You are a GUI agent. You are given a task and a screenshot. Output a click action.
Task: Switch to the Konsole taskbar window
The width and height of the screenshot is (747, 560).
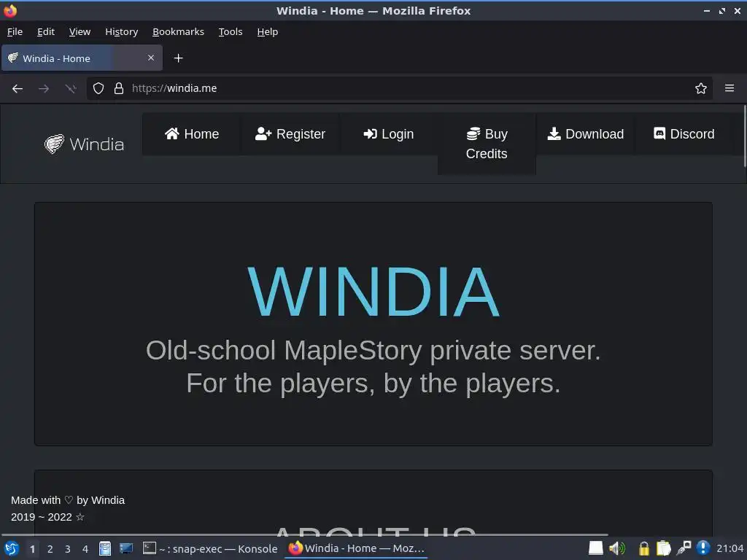click(211, 548)
